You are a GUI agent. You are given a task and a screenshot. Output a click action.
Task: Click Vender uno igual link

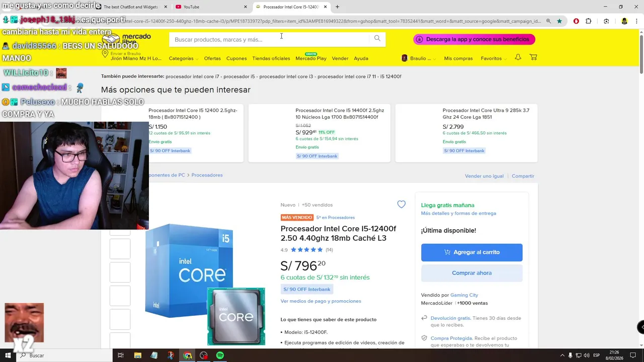[x=484, y=176]
